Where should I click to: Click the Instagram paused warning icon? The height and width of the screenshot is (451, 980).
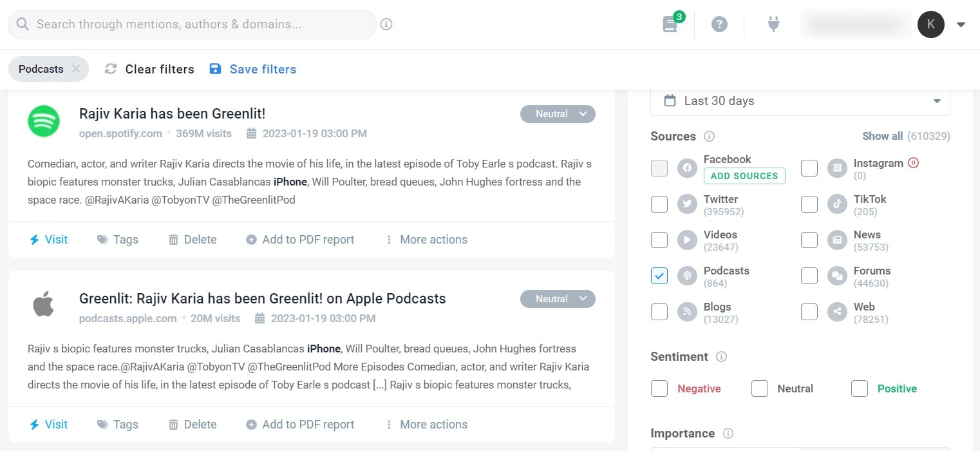click(913, 163)
